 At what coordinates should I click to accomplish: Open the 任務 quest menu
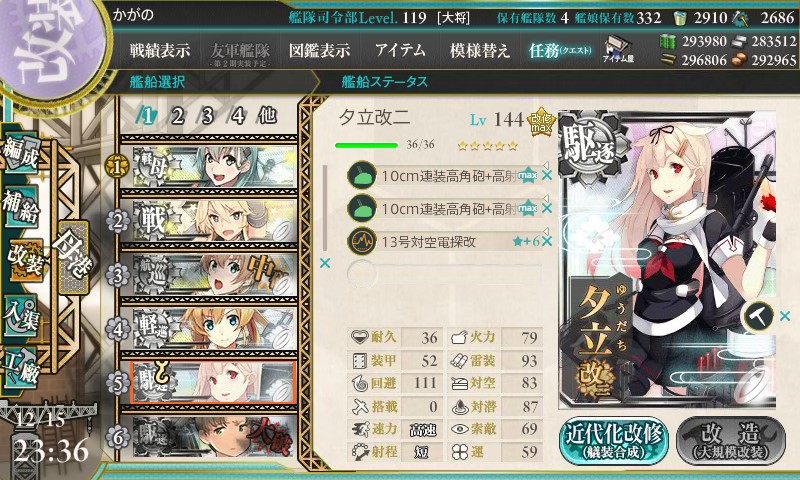click(x=560, y=50)
